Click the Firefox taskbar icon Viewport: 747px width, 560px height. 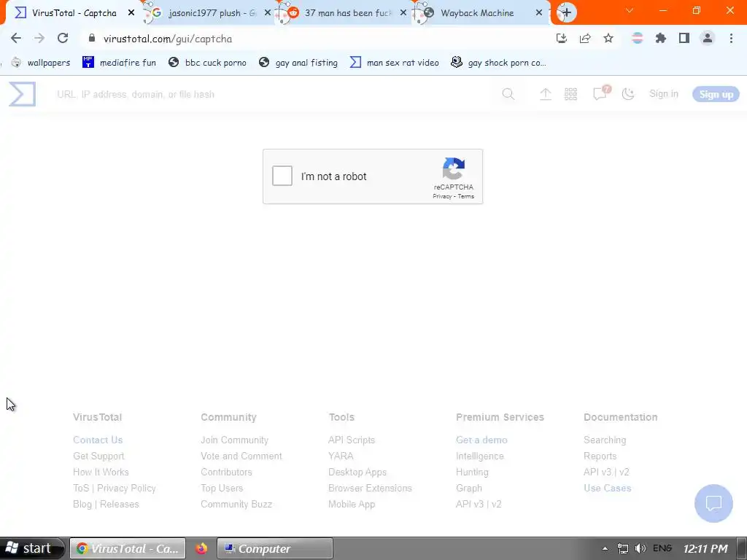201,548
